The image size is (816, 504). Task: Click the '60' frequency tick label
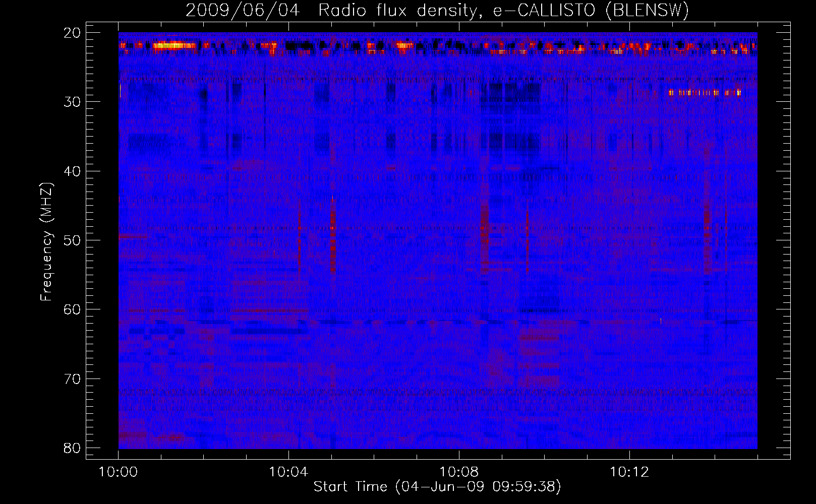click(73, 309)
